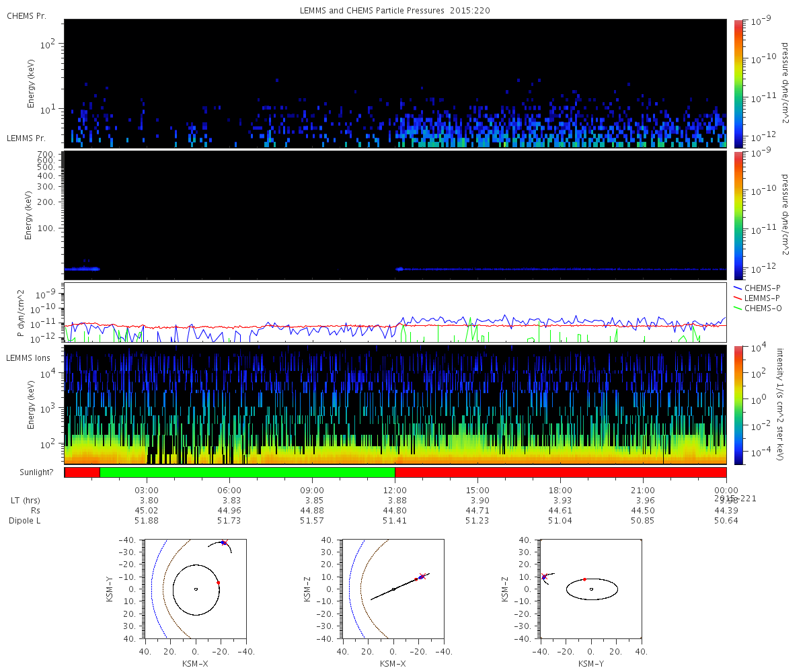Click the 21:00 time axis tick label

tap(644, 491)
